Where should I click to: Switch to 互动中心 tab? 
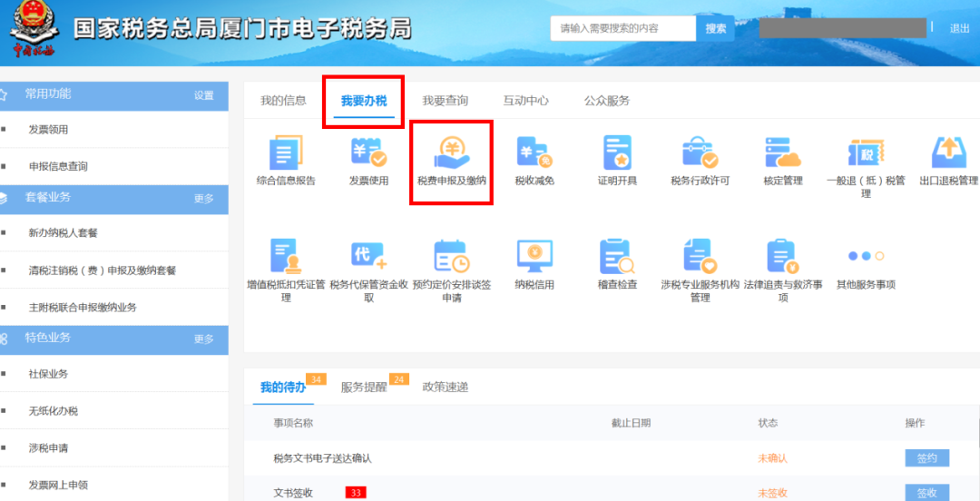(525, 101)
